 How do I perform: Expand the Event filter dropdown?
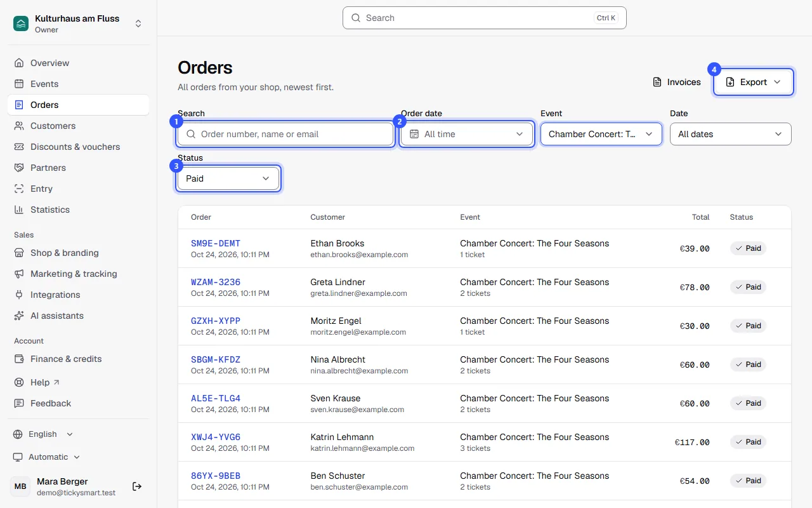pyautogui.click(x=601, y=134)
